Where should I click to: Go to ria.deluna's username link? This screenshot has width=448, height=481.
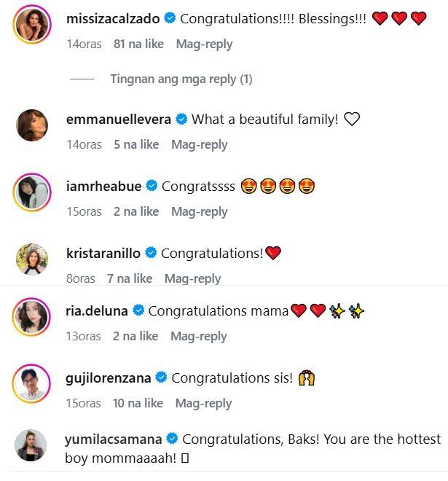pos(97,311)
